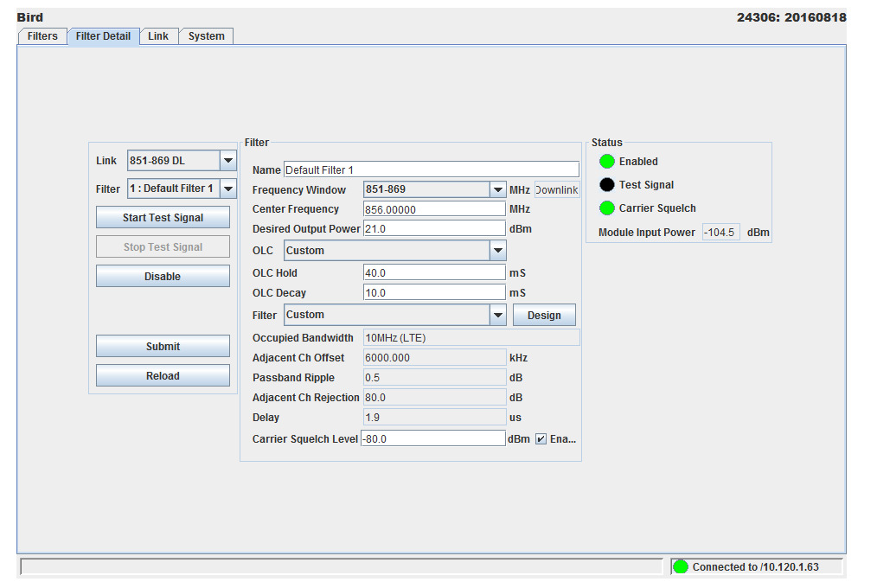Screen dimensions: 877x588
Task: Click the Delay value field
Action: (434, 417)
